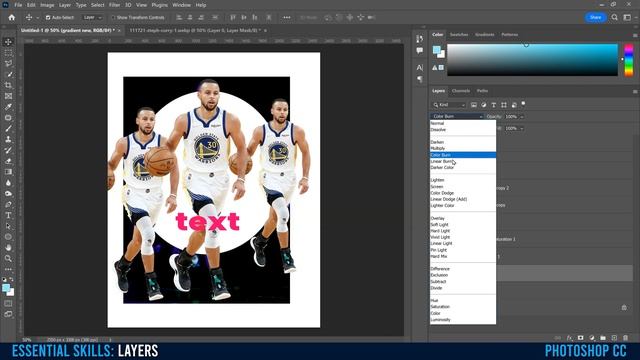Toggle the type layer filter
This screenshot has width=640, height=360.
[493, 105]
